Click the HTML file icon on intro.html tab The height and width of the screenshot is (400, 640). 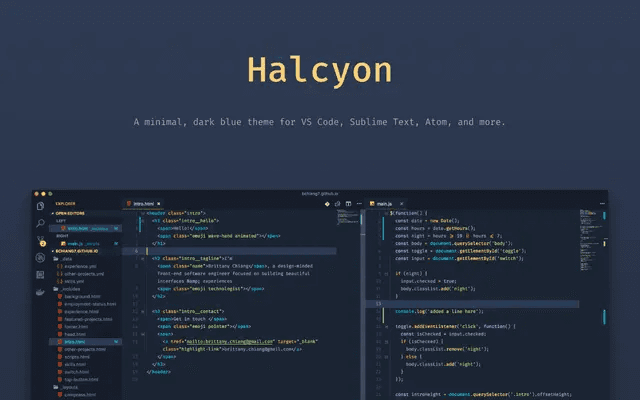point(128,204)
